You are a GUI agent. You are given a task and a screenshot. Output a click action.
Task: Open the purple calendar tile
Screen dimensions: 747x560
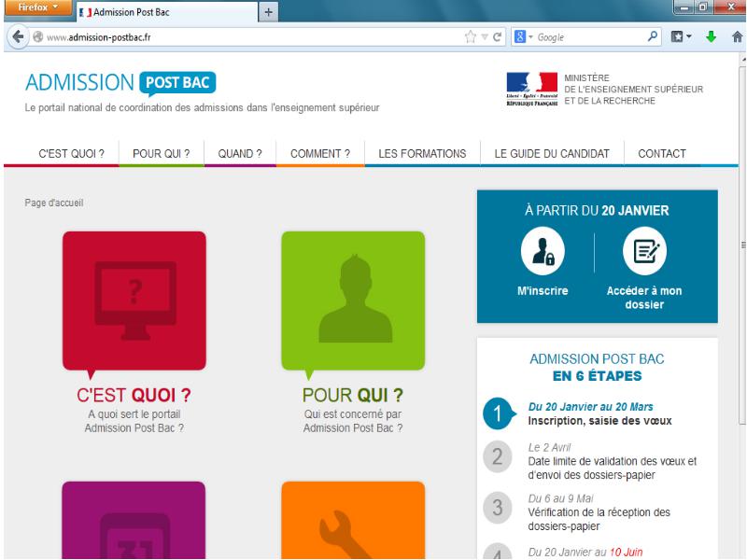coord(134,520)
